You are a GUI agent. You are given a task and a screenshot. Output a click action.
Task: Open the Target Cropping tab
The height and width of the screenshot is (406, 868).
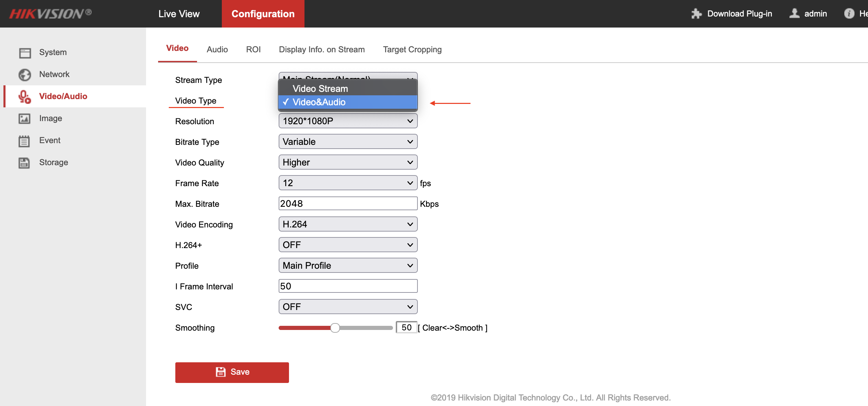point(412,49)
